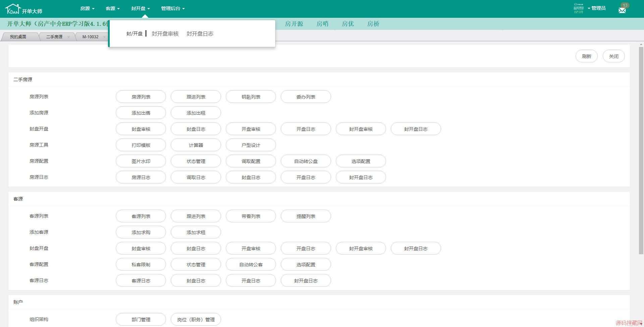Close the M-10032 tab with its x

coord(105,37)
